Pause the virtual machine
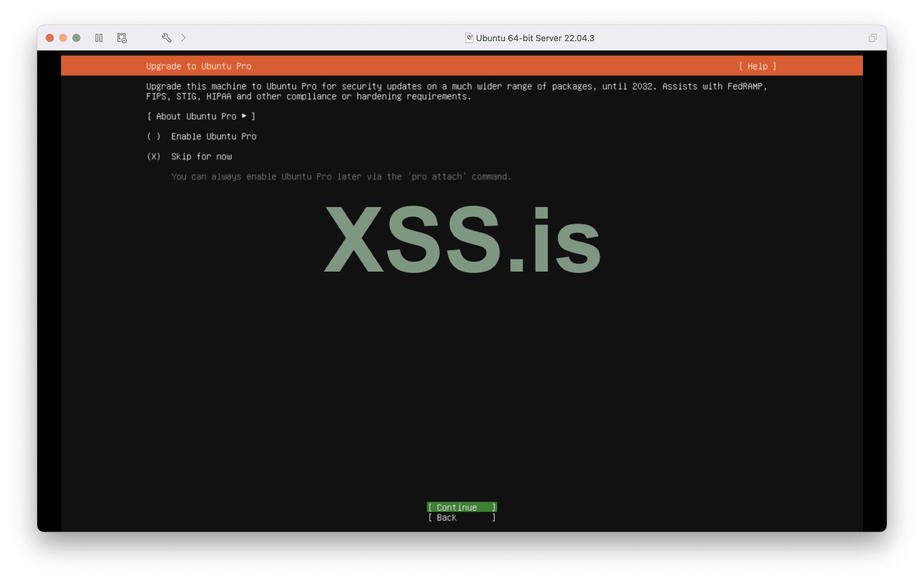 (x=99, y=38)
